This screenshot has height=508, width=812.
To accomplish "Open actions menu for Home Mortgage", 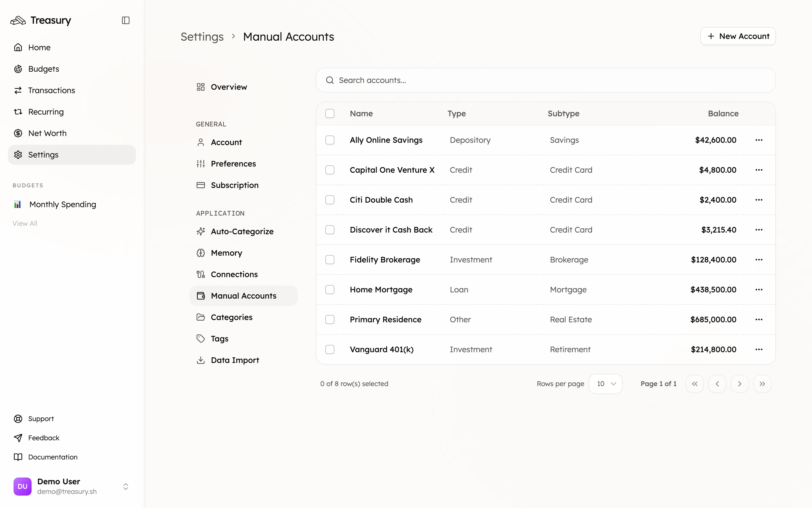I will click(x=759, y=290).
